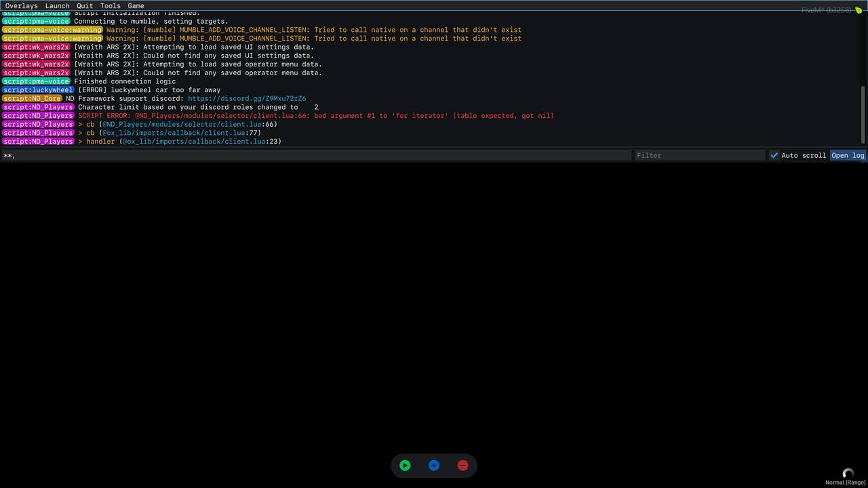Disable the Auto scroll checkbox
868x488 pixels.
(774, 155)
